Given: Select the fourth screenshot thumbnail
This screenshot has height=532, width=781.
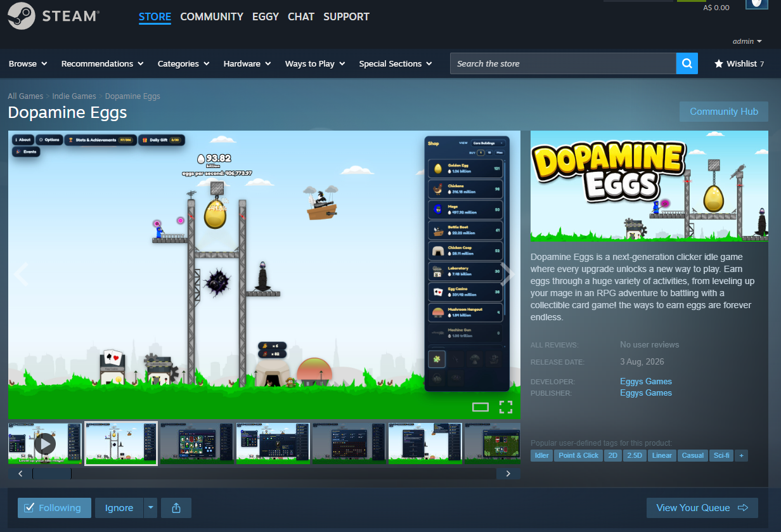Looking at the screenshot, I should [273, 443].
